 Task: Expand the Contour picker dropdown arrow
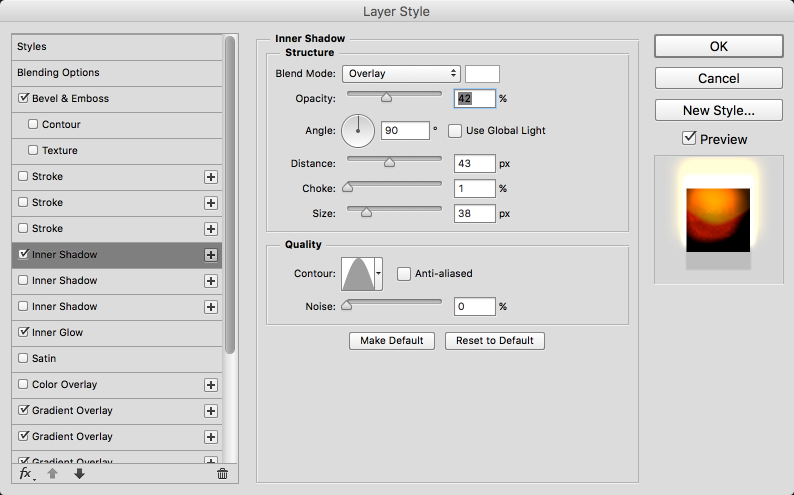378,273
